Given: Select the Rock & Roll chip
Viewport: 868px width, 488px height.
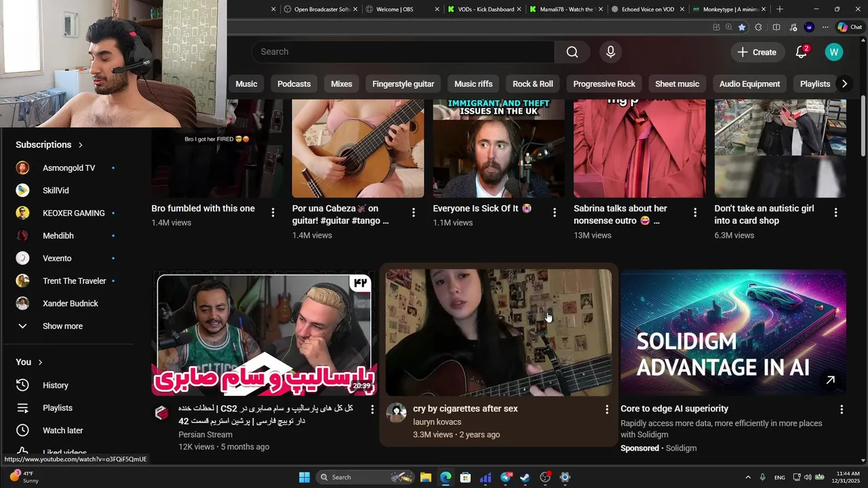Looking at the screenshot, I should 532,84.
